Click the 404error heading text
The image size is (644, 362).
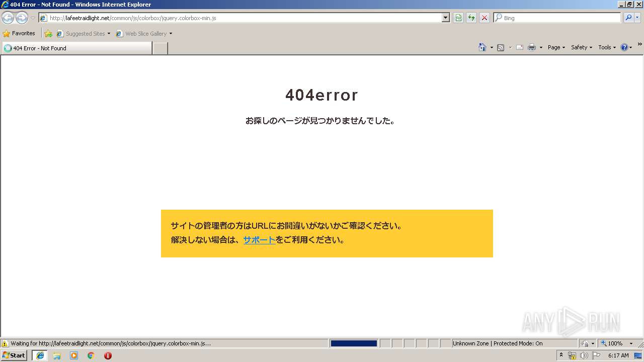322,95
